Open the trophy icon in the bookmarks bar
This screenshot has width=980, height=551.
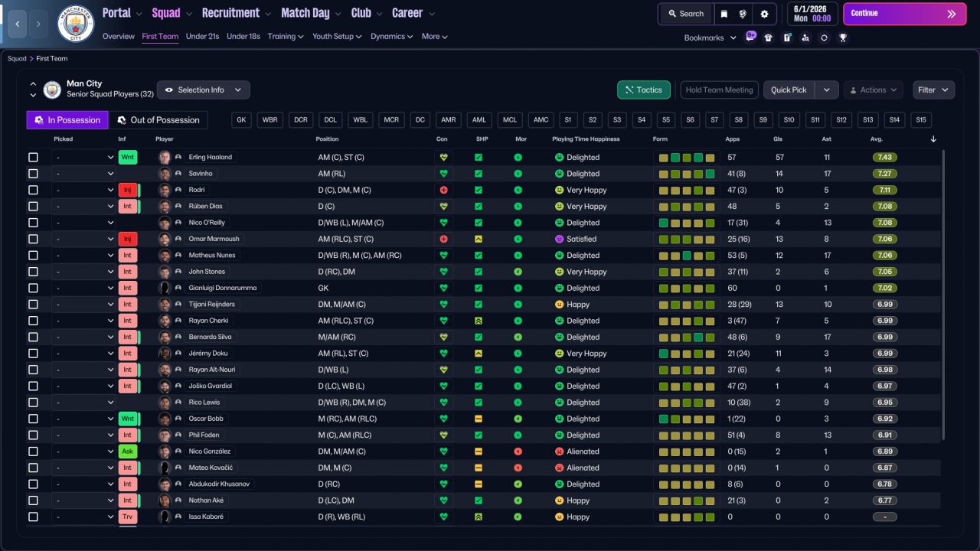coord(843,37)
